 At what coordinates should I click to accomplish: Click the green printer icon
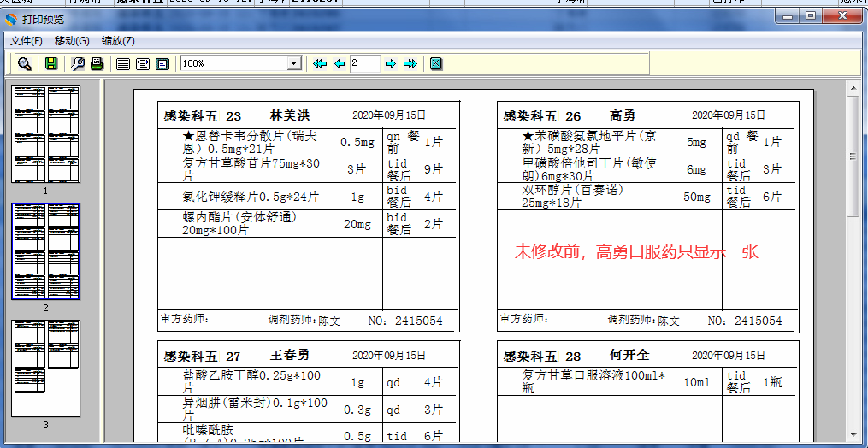coord(97,63)
